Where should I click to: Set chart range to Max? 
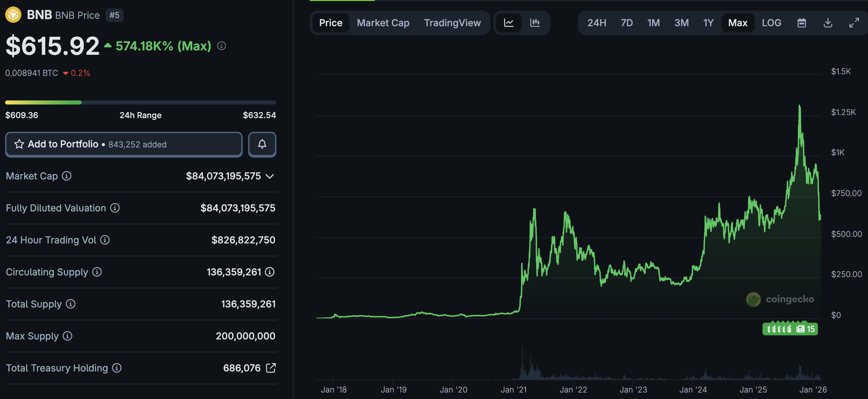(x=738, y=23)
